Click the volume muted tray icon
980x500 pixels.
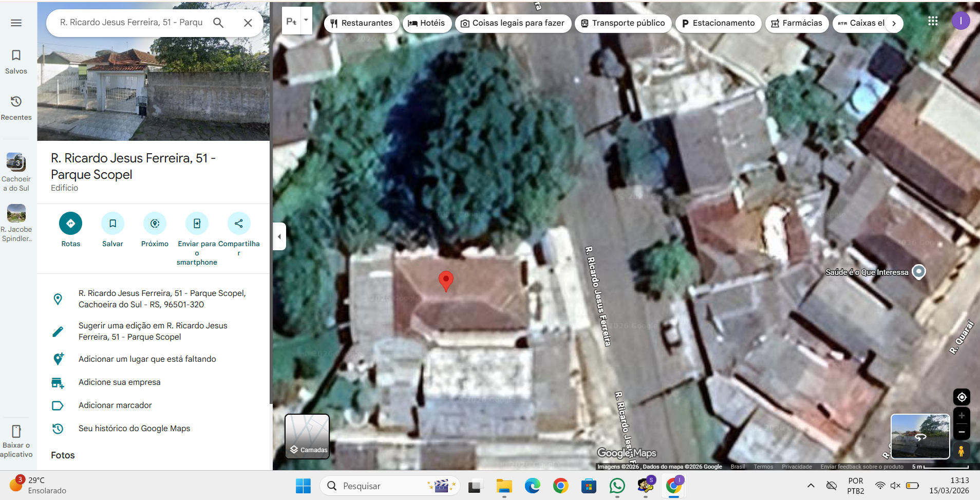point(896,486)
